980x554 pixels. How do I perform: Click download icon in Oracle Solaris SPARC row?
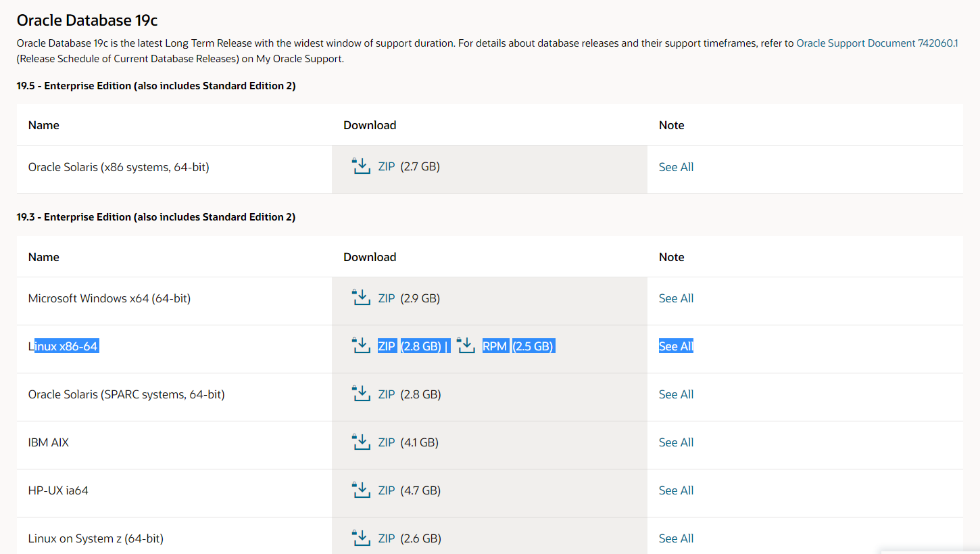click(362, 394)
